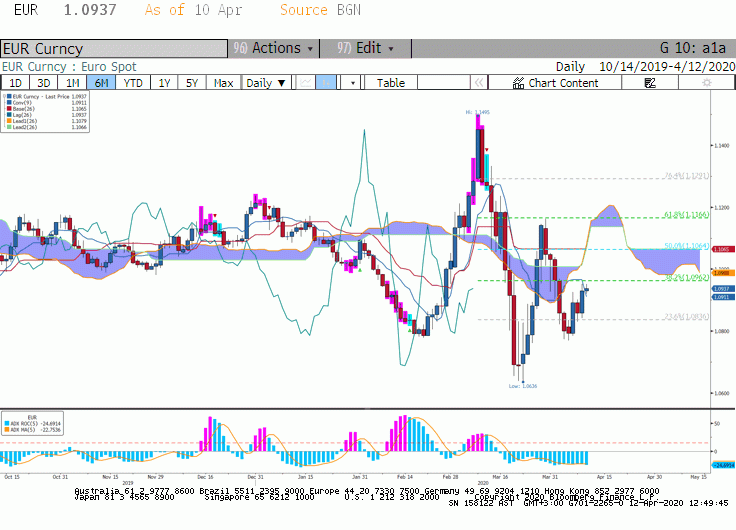Viewport: 736px width, 530px height.
Task: Click the red 1.1065 price axis tag
Action: (723, 249)
